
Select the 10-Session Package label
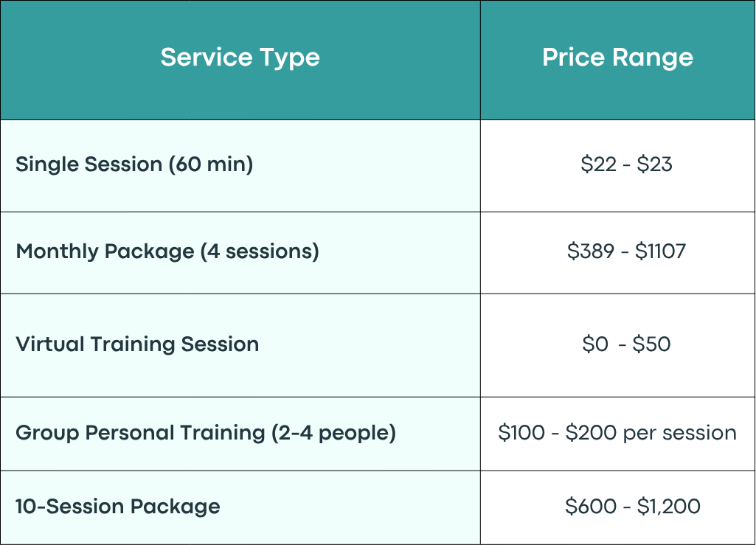point(118,507)
